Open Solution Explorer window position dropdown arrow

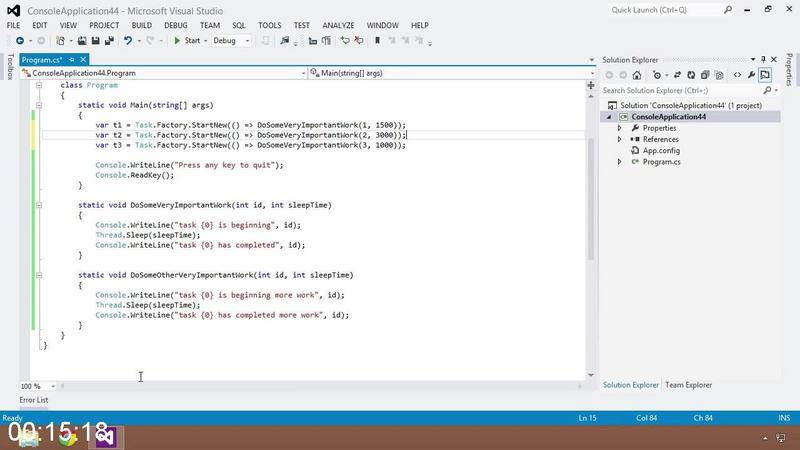pos(753,60)
